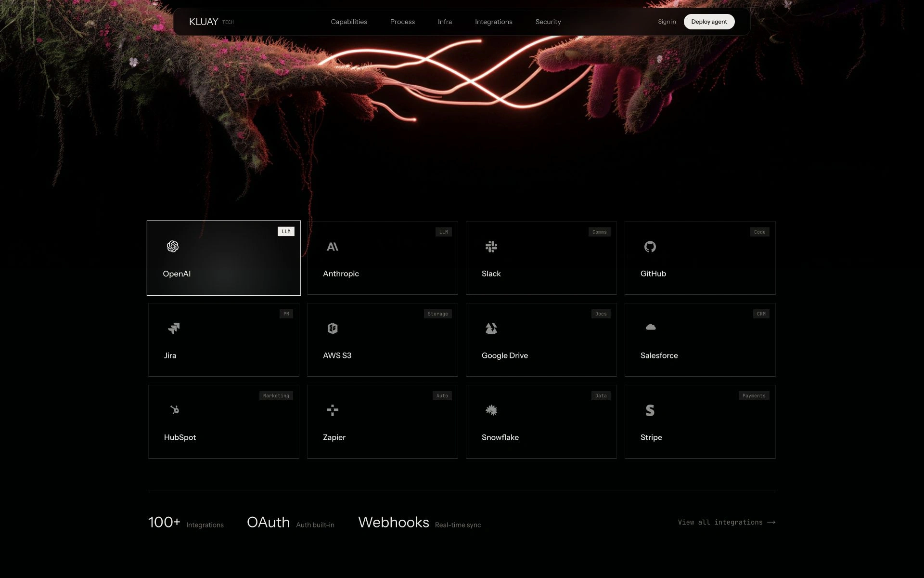Click the Deploy agent button
Viewport: 924px width, 578px height.
point(709,22)
